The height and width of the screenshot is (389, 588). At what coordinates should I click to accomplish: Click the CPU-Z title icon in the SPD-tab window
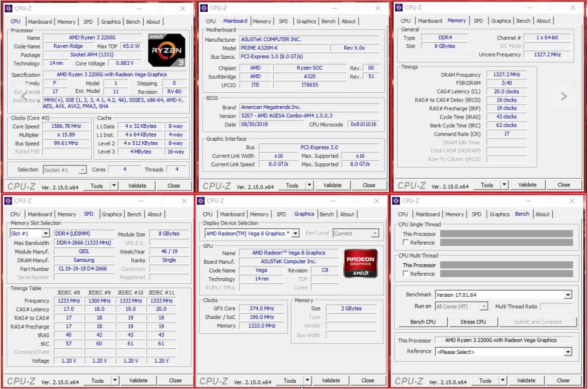(8, 201)
